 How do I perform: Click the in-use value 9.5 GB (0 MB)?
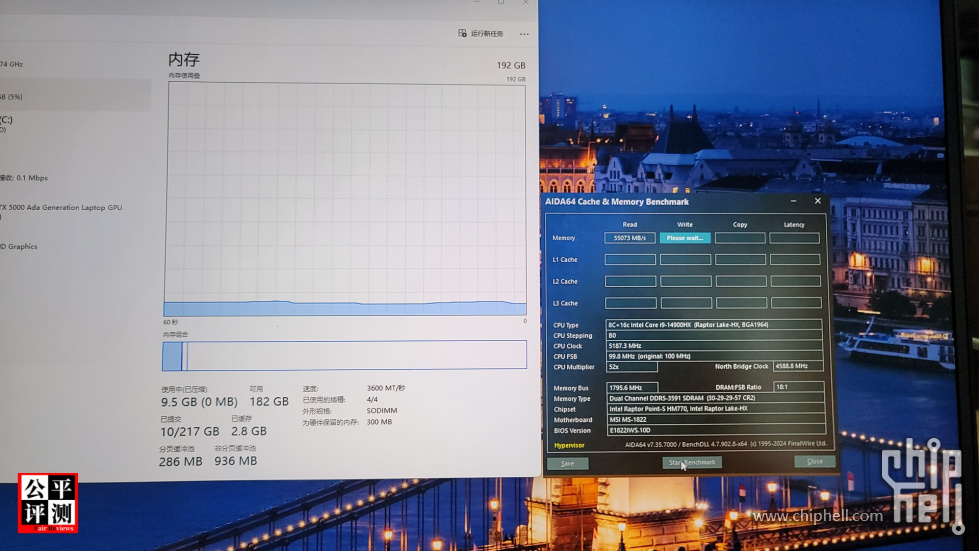click(199, 402)
